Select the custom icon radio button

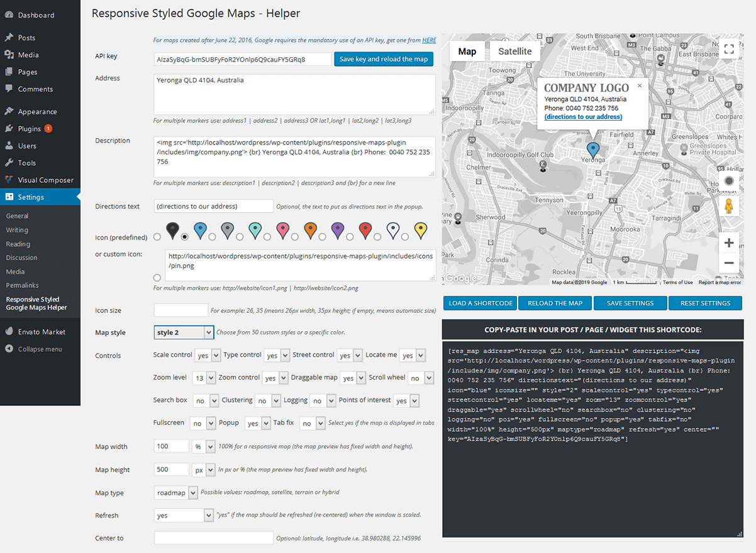[x=157, y=277]
